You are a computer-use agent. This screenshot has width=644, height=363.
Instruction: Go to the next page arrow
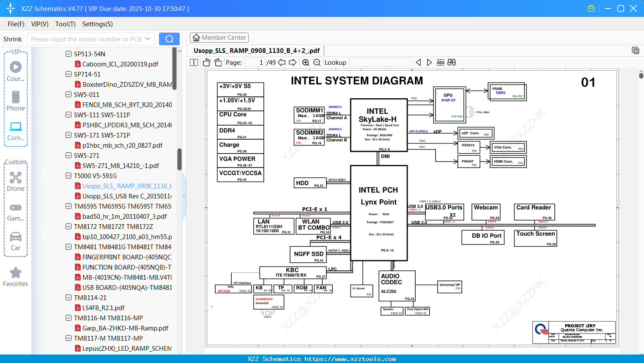[x=292, y=63]
